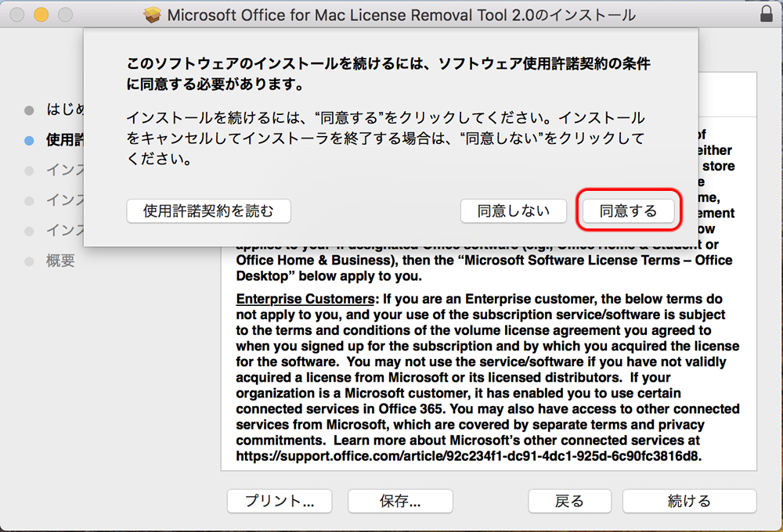
Task: Click the installer window title text
Action: [401, 15]
